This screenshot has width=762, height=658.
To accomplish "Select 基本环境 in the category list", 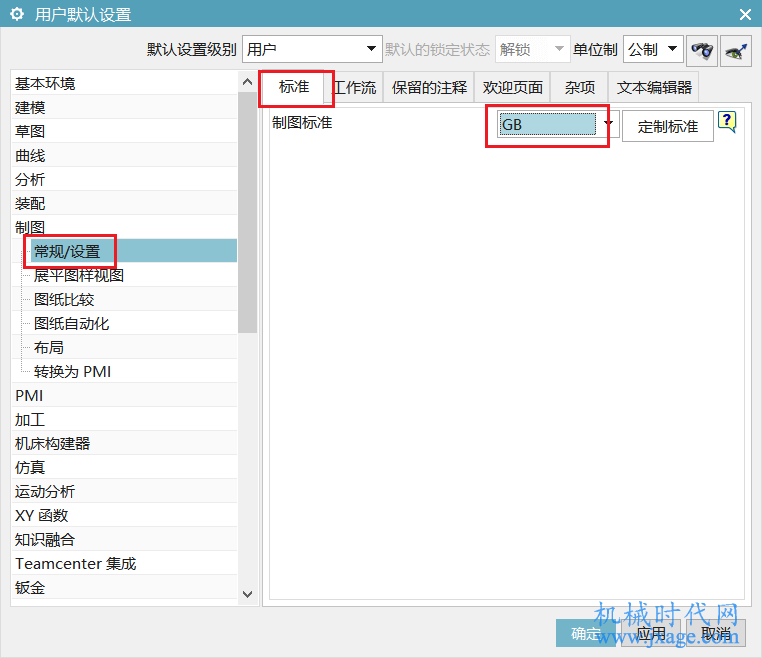I will coord(124,83).
